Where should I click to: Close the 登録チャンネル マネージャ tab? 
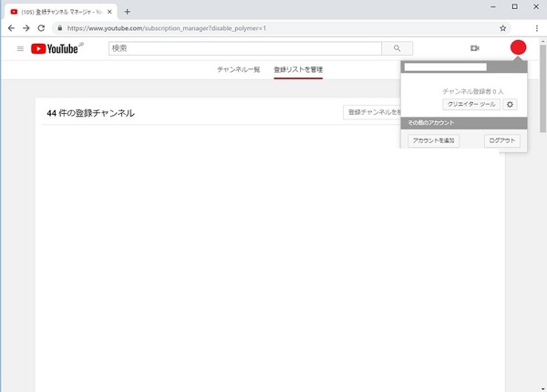(x=109, y=12)
